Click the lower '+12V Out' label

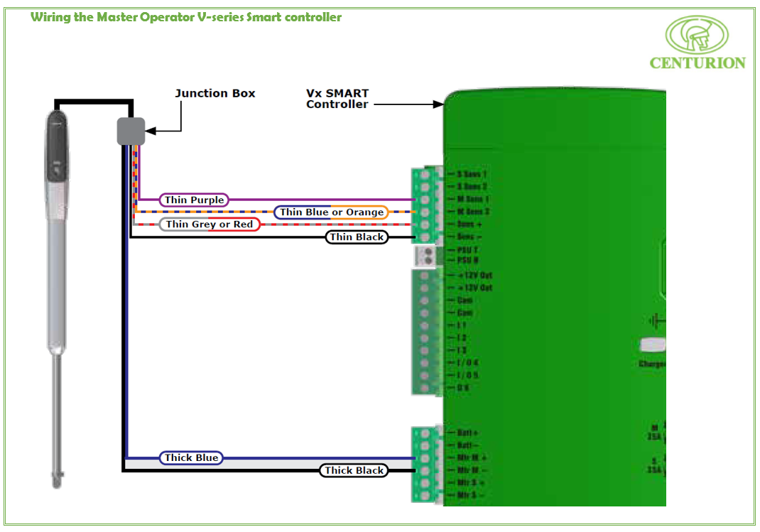(475, 288)
